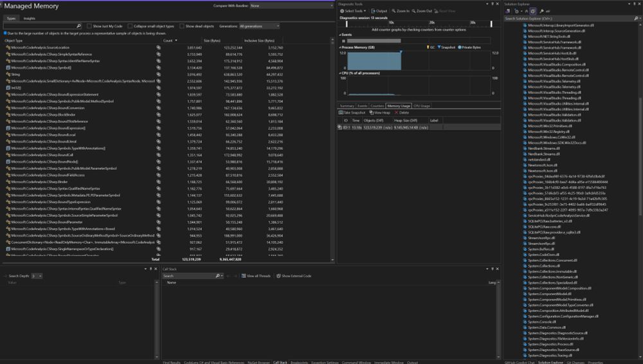Click Zoom Out in Diagnostic Tools toolbar

click(422, 11)
